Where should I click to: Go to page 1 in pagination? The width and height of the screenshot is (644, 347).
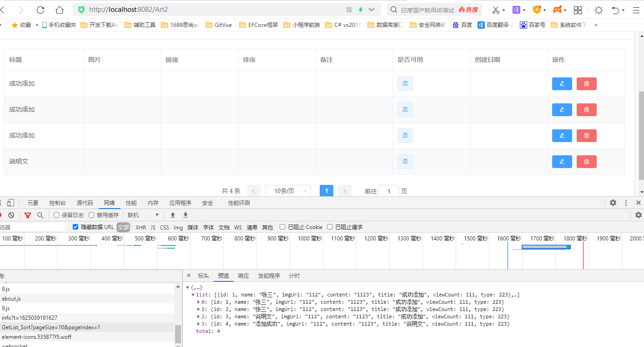[x=327, y=191]
